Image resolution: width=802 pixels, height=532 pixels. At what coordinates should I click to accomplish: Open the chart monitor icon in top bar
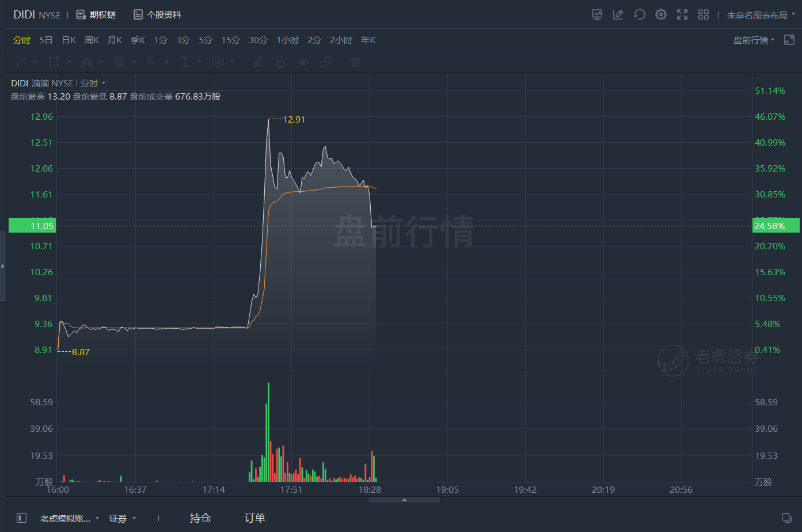pos(597,15)
